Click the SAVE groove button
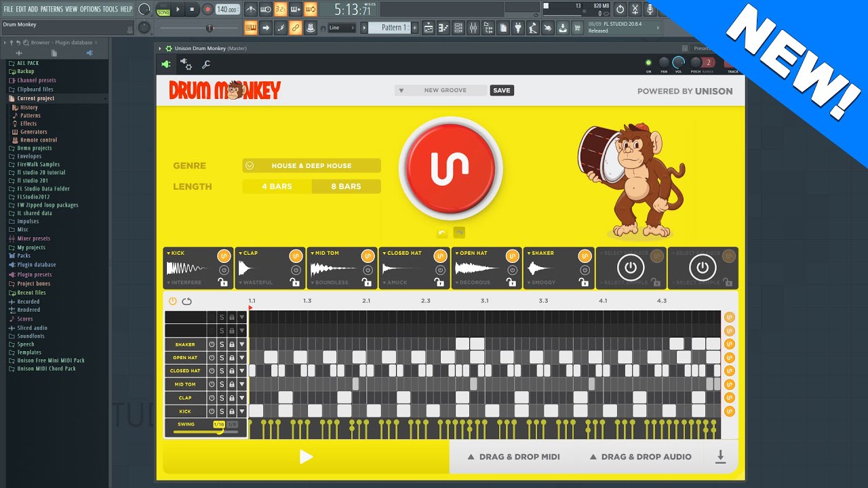The image size is (868, 488). tap(502, 90)
